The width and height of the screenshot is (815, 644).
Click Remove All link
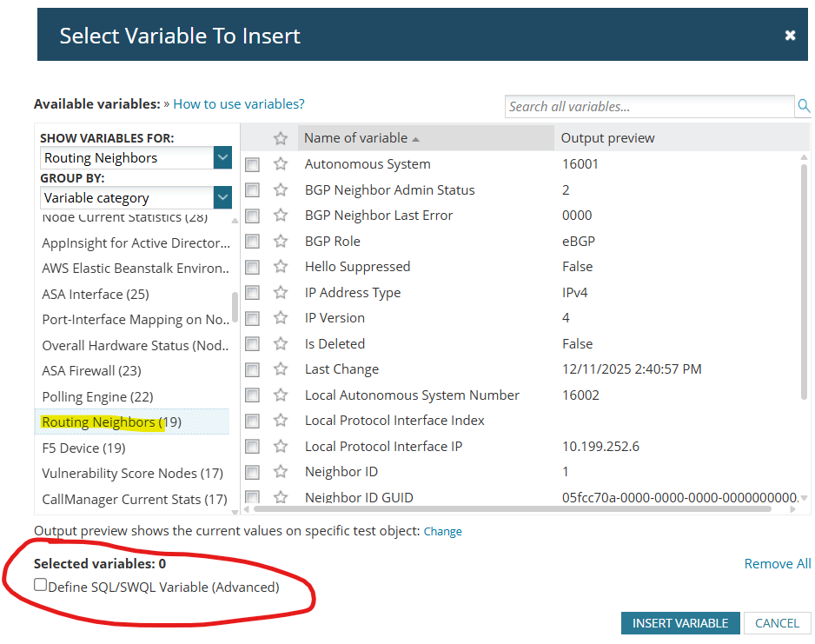(x=777, y=563)
